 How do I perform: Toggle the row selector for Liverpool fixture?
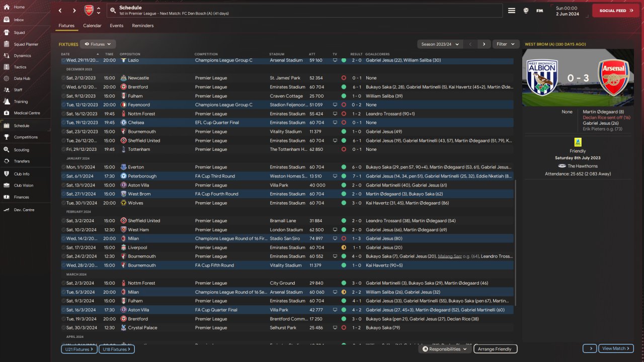point(63,248)
